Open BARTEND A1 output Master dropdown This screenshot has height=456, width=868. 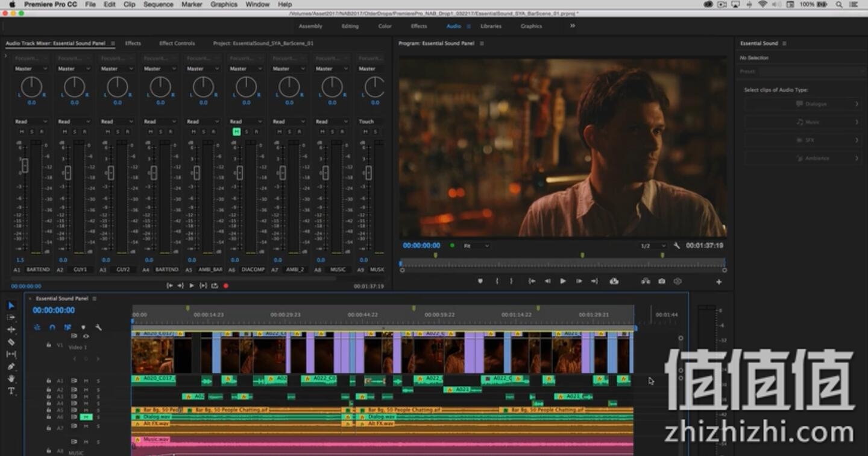31,69
